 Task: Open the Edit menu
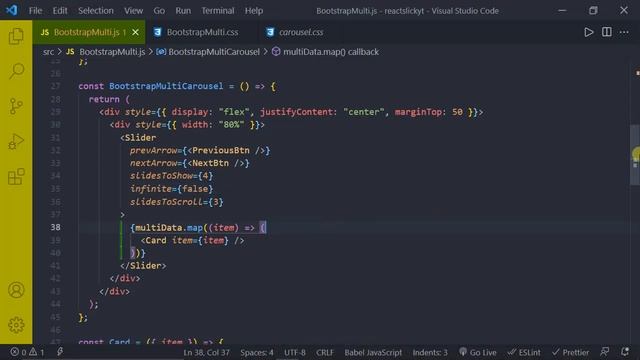(x=60, y=11)
